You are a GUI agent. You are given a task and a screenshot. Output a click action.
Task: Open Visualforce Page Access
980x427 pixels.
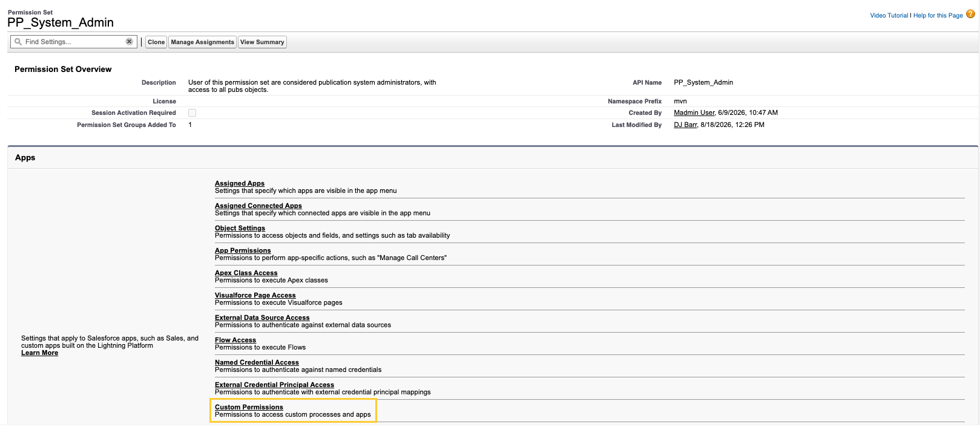(255, 295)
